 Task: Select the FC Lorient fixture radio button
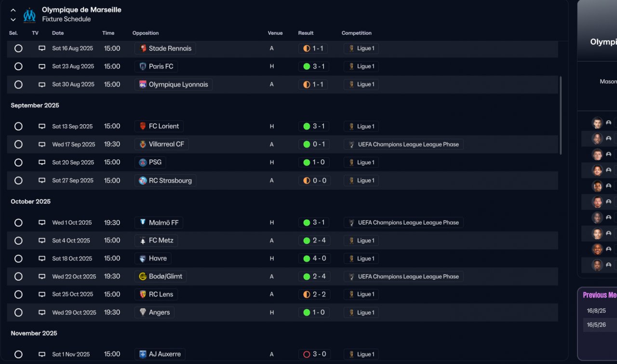(18, 126)
